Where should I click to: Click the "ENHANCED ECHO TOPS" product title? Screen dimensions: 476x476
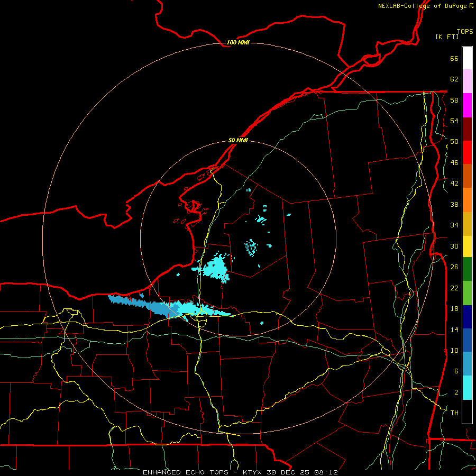186,472
